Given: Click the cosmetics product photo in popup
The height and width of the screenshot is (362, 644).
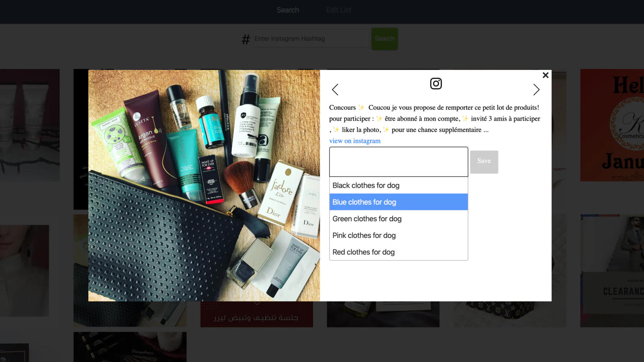Looking at the screenshot, I should pos(204,185).
